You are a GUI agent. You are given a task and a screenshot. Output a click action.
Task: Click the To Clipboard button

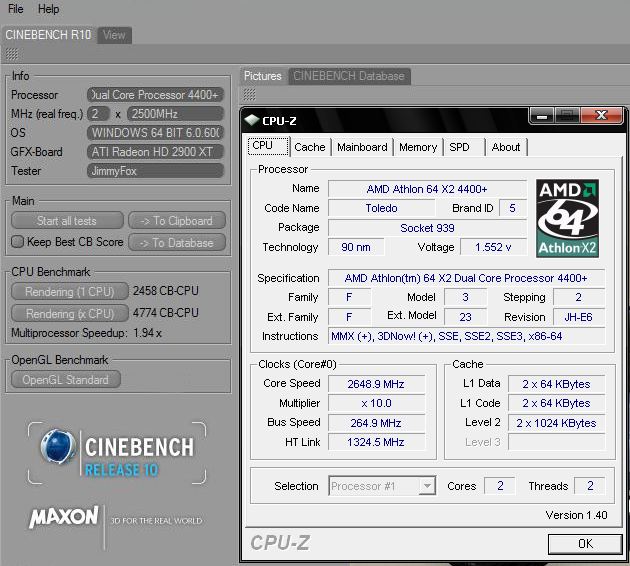pos(177,221)
